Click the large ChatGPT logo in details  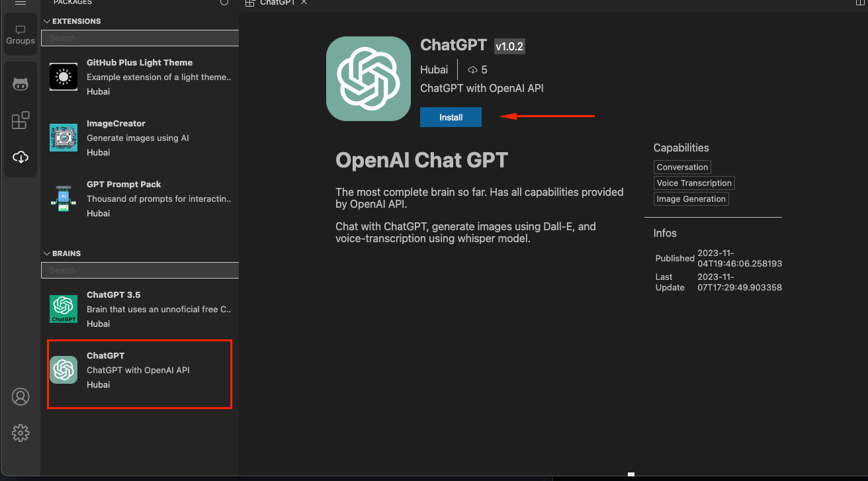369,79
